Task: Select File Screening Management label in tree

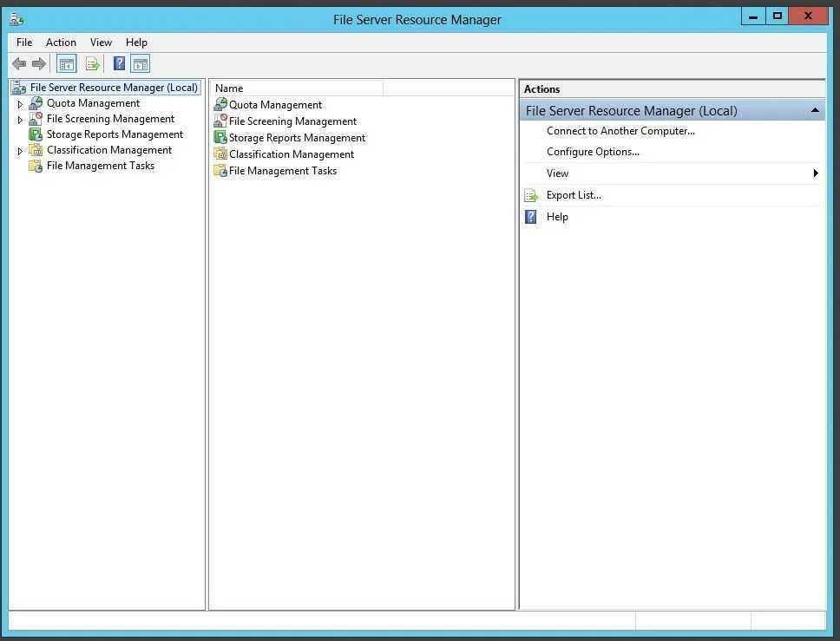Action: 110,118
